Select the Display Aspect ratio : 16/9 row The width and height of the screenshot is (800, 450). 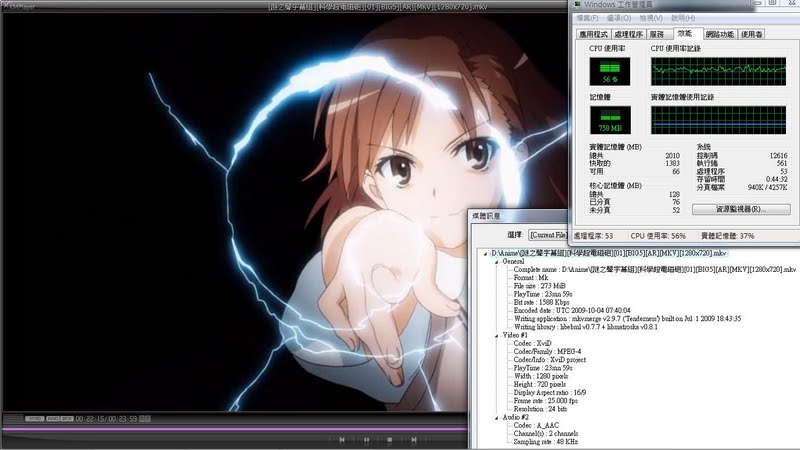[x=549, y=392]
